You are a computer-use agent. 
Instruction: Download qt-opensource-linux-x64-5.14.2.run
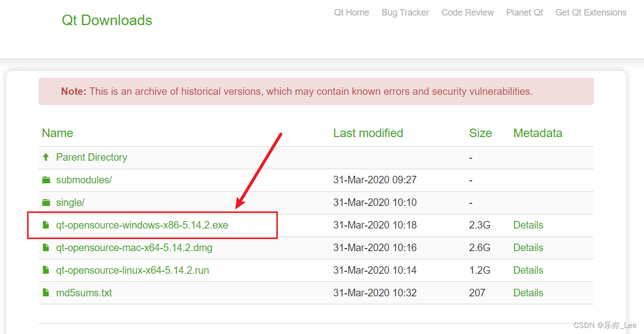tap(132, 270)
